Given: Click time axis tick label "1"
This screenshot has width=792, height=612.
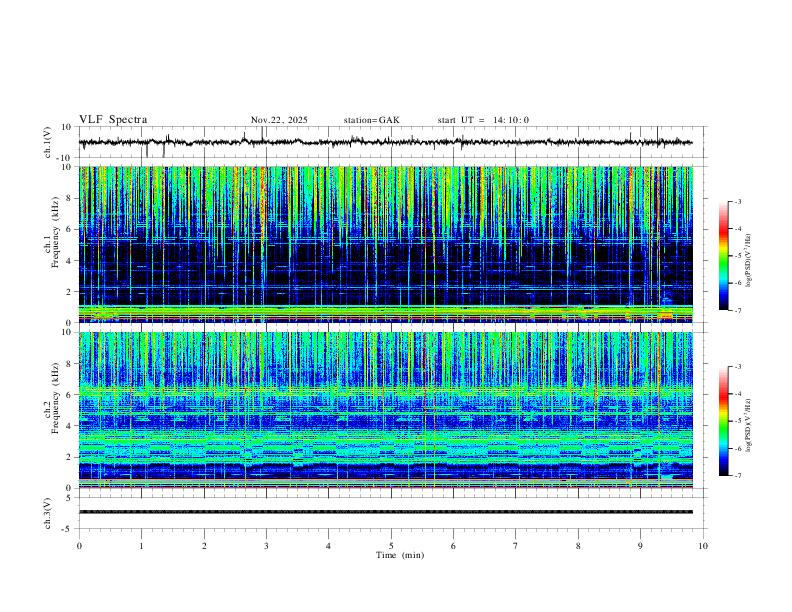Looking at the screenshot, I should click(142, 546).
